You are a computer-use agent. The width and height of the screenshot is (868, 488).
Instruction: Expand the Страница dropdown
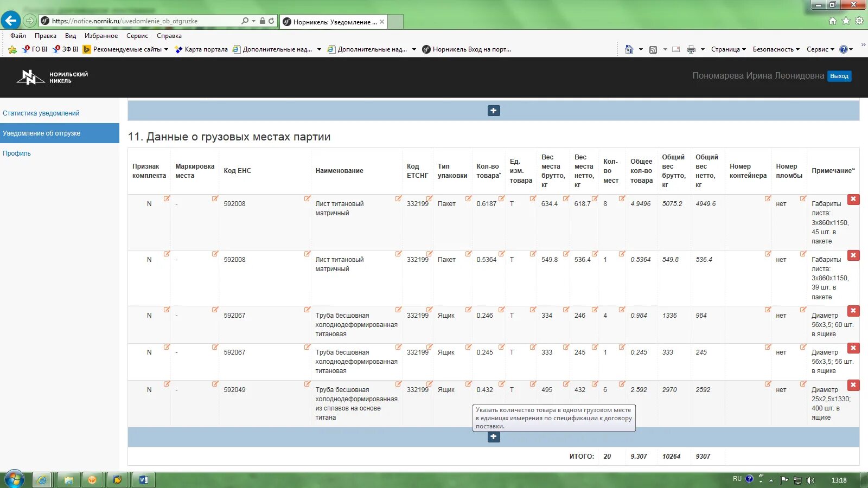click(729, 49)
